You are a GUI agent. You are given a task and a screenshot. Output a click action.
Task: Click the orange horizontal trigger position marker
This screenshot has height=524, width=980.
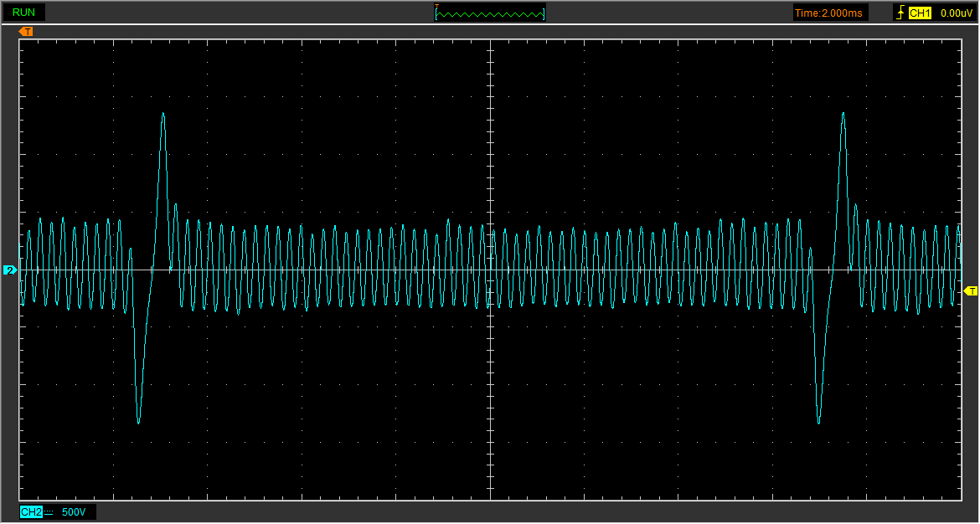[26, 31]
